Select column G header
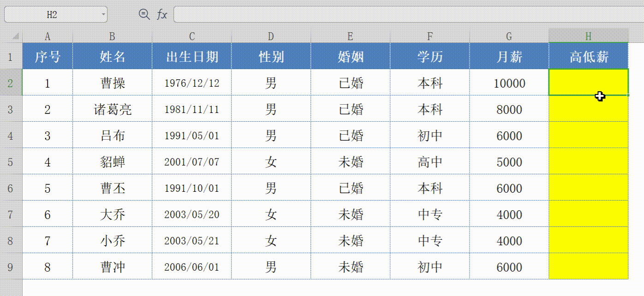 tap(509, 36)
